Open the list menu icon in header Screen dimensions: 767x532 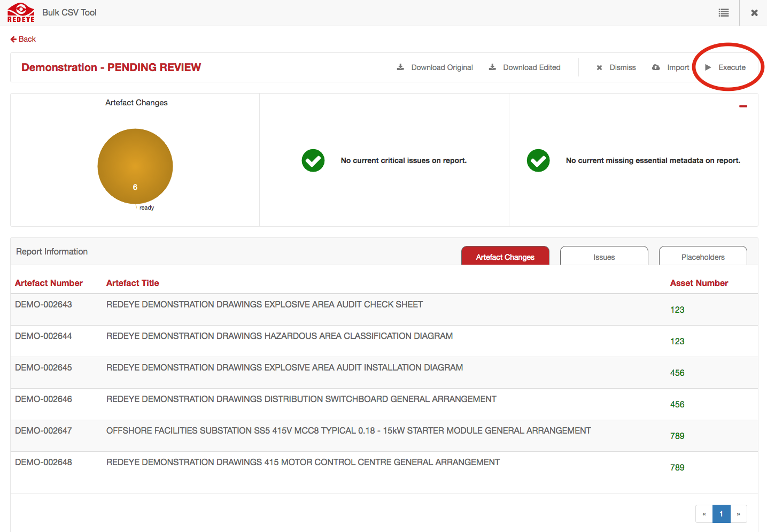click(724, 13)
